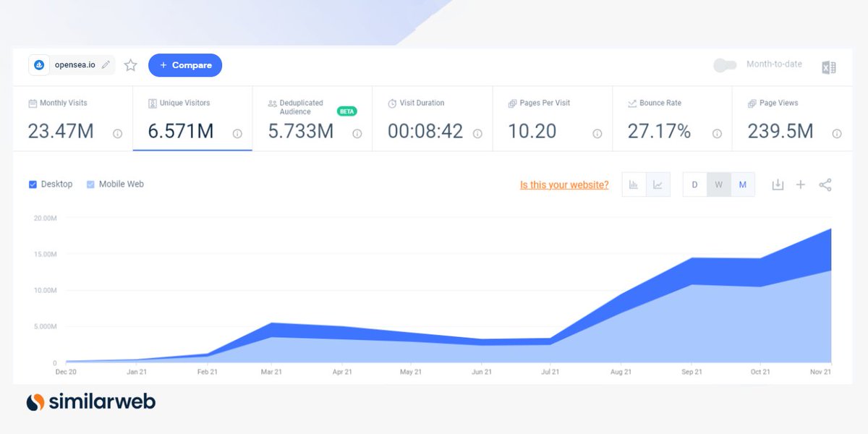Open the Bounce Rate metric tab
The image size is (868, 434).
(672, 119)
